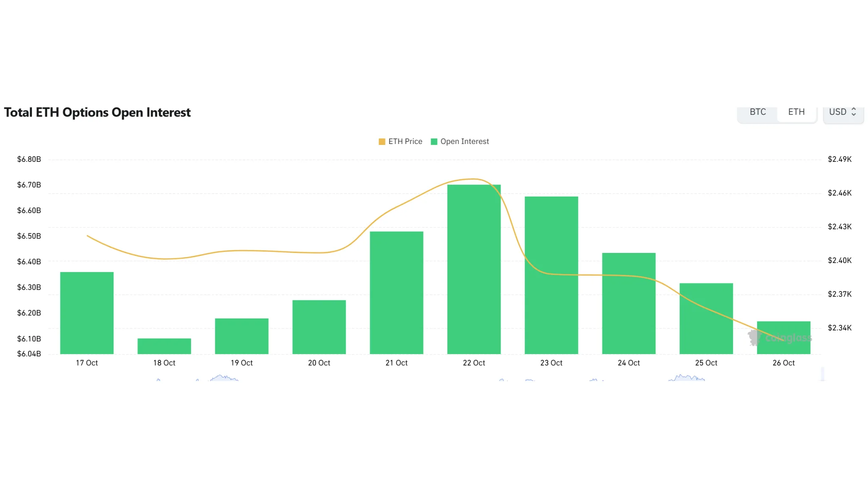
Task: Click the 26 Oct axis label
Action: click(784, 363)
